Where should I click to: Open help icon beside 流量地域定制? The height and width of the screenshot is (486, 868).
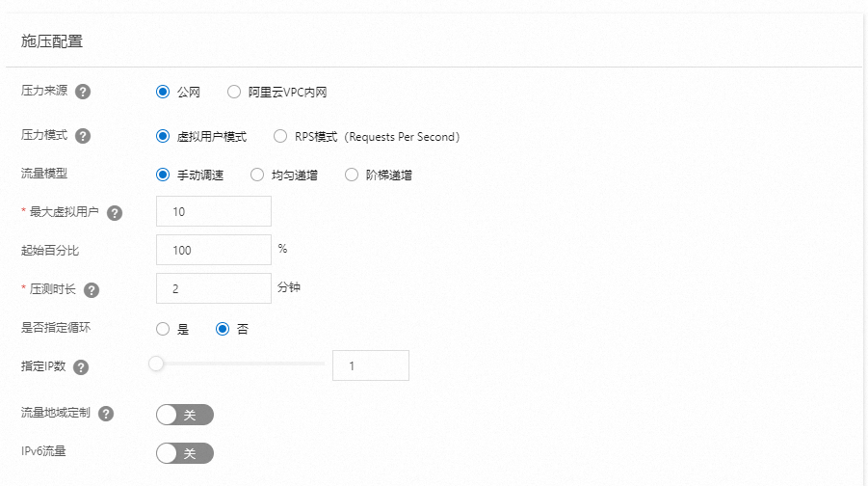click(x=106, y=414)
